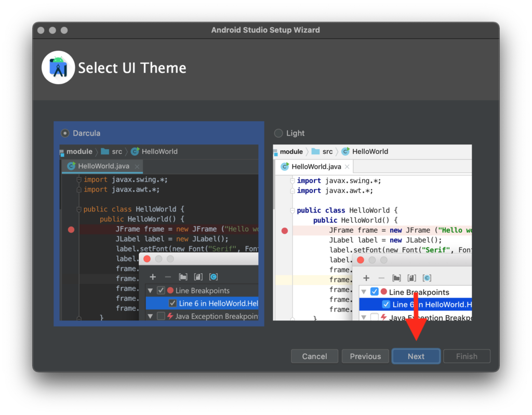Toggle Line 6 checkbox in Darcula preview

point(172,303)
